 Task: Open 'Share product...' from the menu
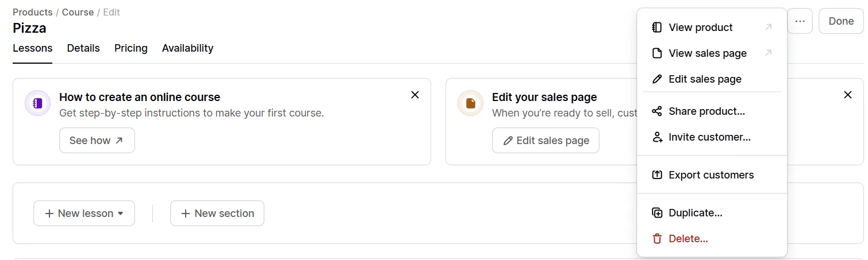tap(706, 111)
